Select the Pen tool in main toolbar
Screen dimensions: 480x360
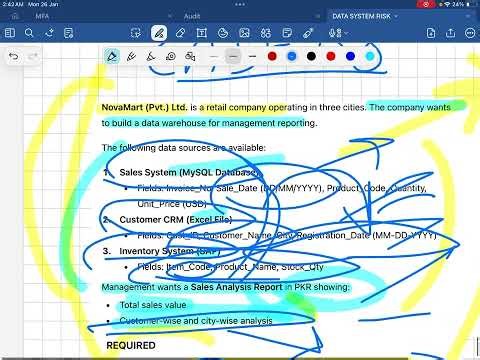[x=159, y=33]
